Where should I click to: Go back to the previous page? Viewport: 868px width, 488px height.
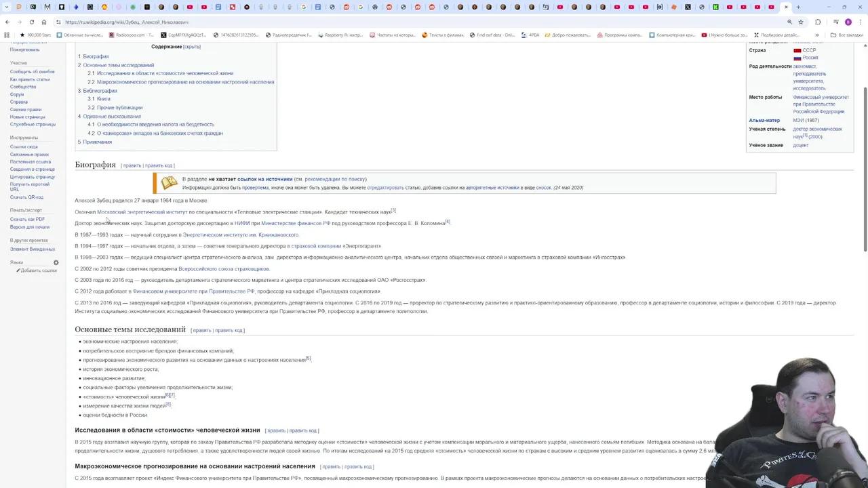[x=7, y=22]
